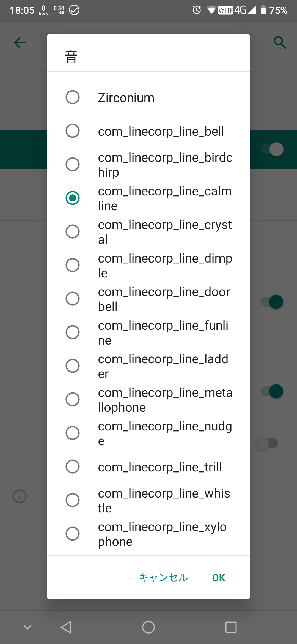This screenshot has width=297, height=644.
Task: Toggle the switch in the green header
Action: pos(273,149)
